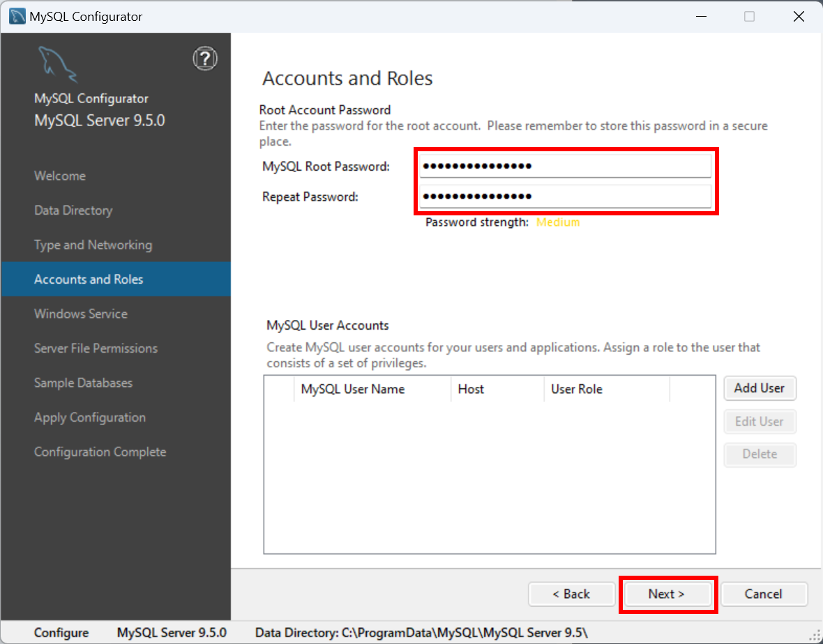Click the MySQL Configurator title bar icon
The height and width of the screenshot is (644, 823).
coord(17,16)
